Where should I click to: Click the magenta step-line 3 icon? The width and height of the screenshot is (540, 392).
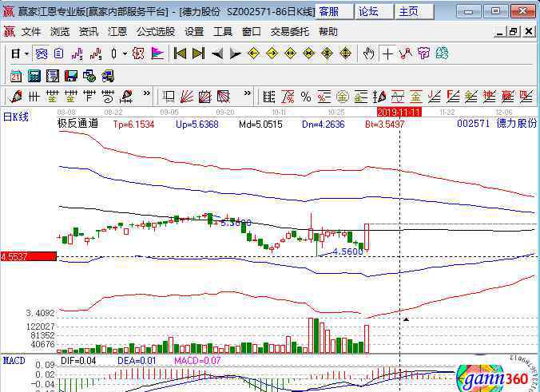pyautogui.click(x=77, y=53)
